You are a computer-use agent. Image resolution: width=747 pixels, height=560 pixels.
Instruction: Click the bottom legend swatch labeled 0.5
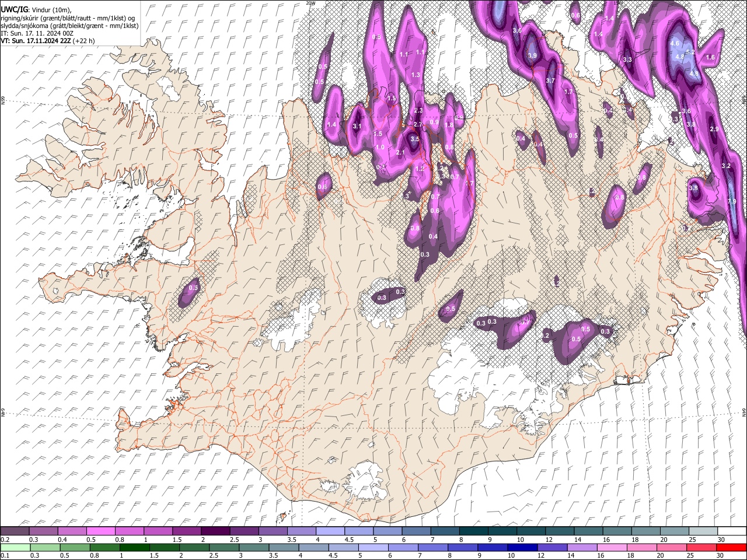point(74,547)
